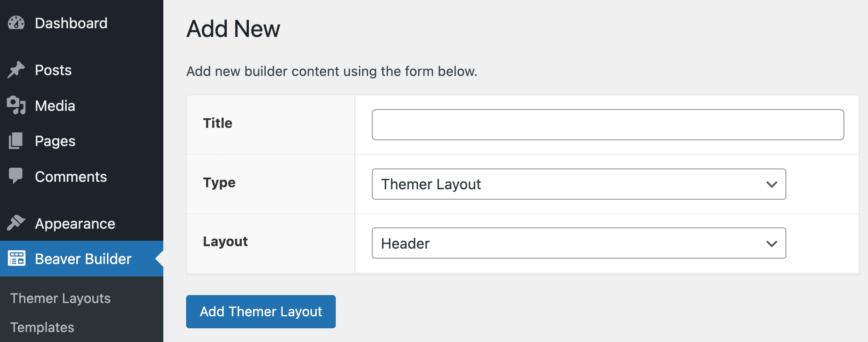
Task: Click the Pages stacked-sheets icon
Action: (17, 141)
